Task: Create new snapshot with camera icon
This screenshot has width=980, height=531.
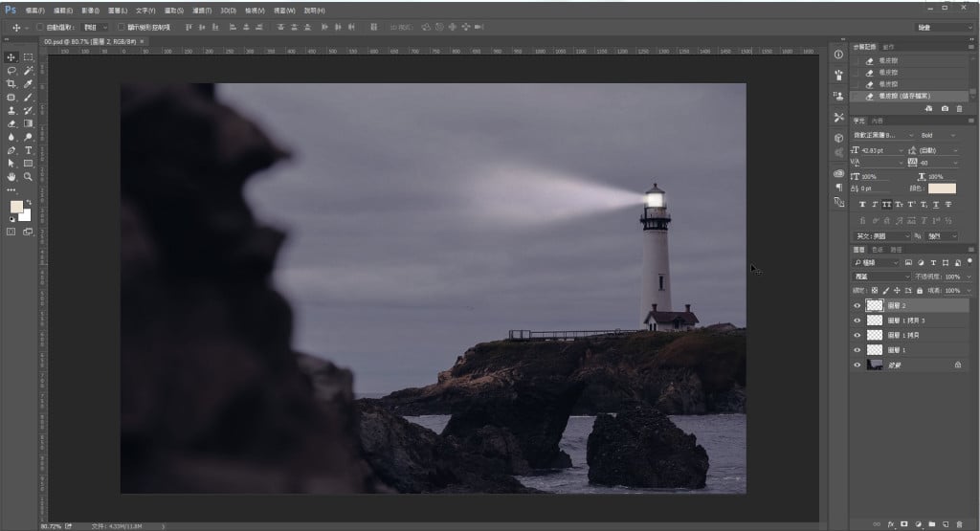Action: pos(945,109)
